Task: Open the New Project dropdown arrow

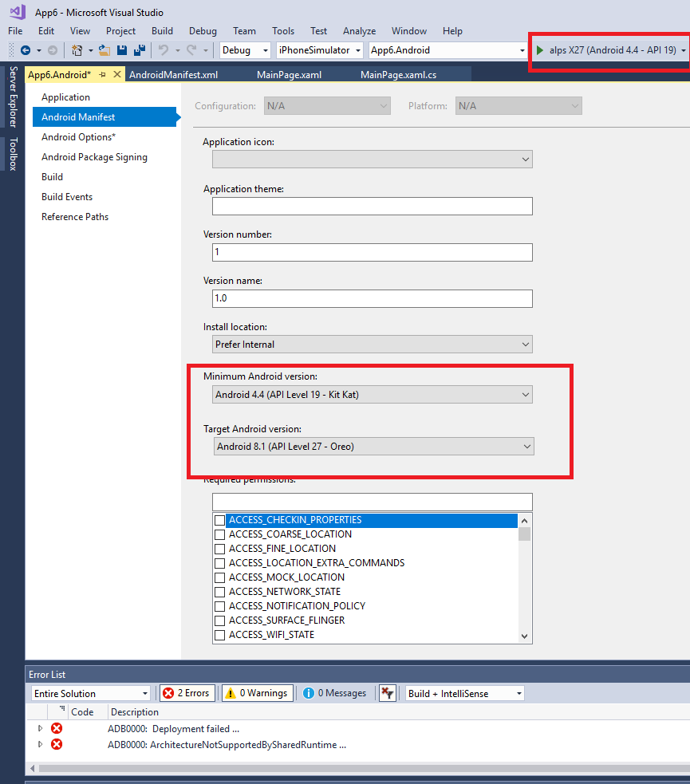Action: point(90,50)
